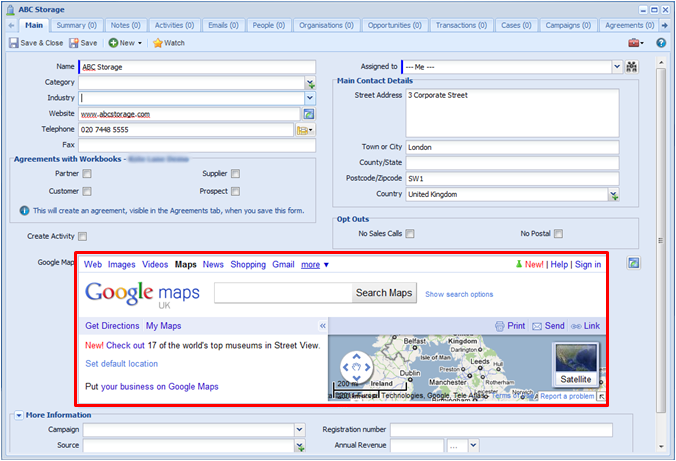Collapse the More Information section
676x461 pixels.
pos(19,415)
